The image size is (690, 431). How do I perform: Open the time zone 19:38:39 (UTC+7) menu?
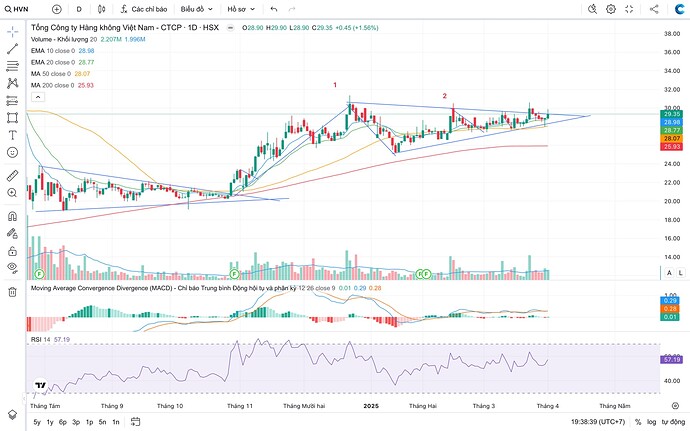[598, 422]
